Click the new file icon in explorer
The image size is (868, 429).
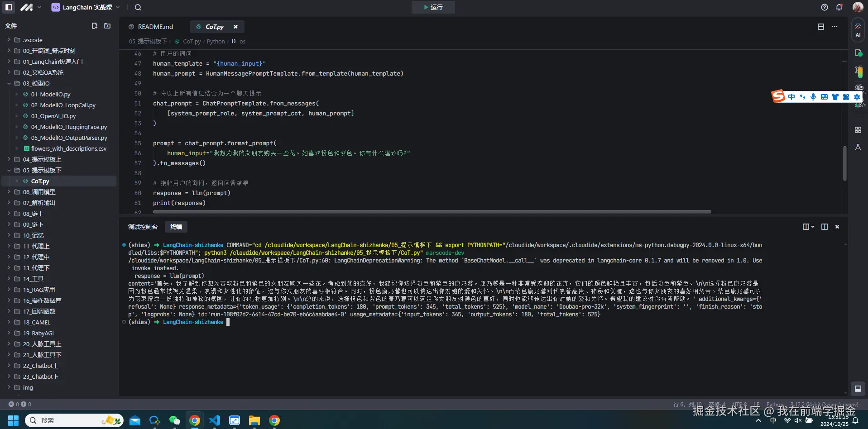click(95, 26)
